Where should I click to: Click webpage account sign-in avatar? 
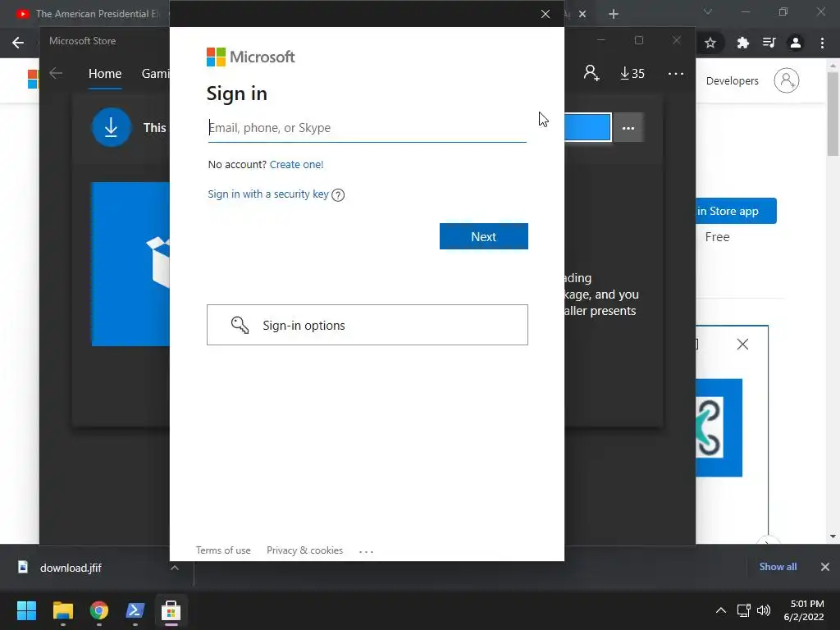pyautogui.click(x=787, y=81)
